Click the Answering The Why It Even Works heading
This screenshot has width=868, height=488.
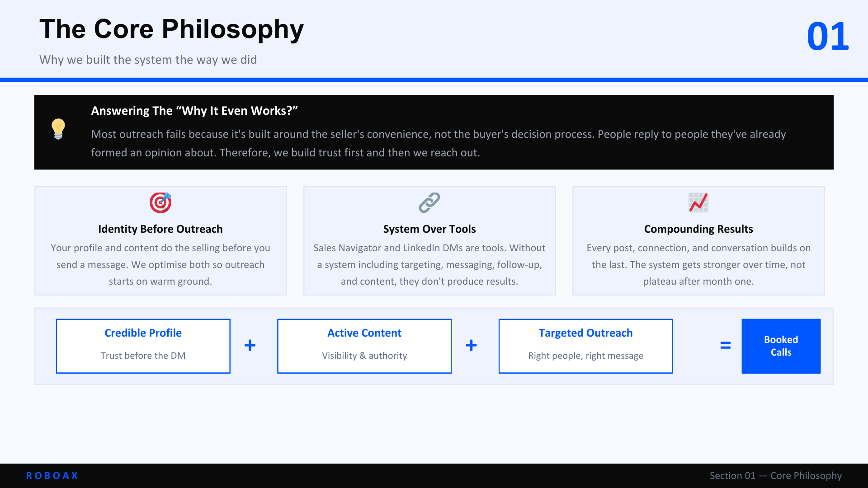pos(194,111)
